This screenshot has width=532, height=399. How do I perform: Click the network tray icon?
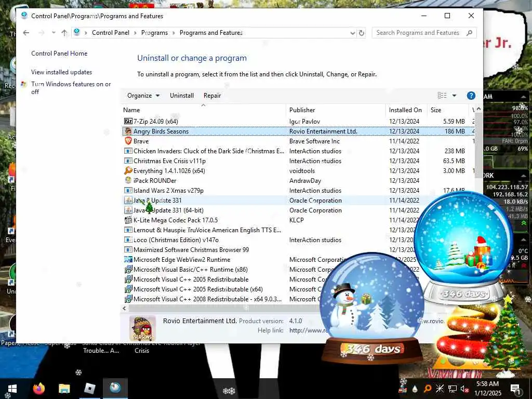453,389
